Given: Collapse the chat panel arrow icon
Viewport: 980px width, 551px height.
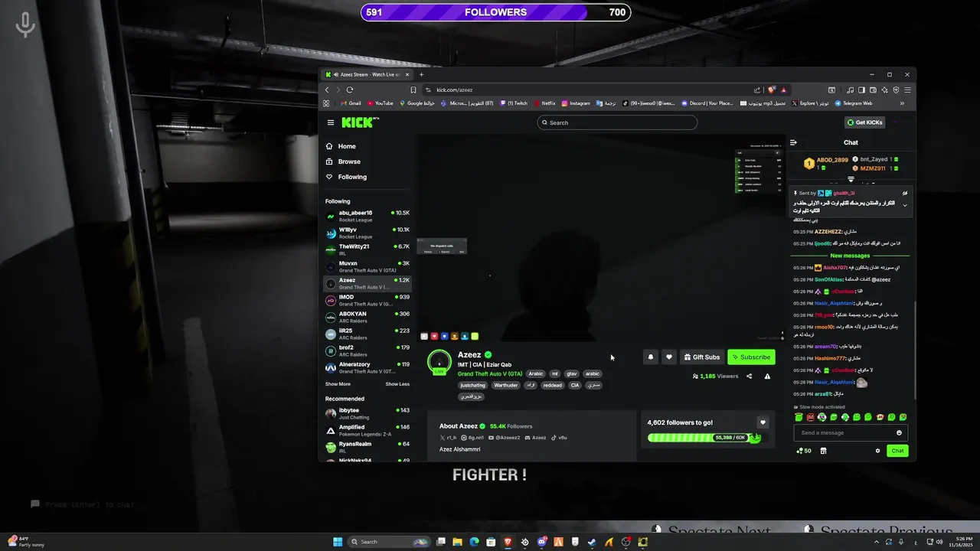Looking at the screenshot, I should pyautogui.click(x=793, y=142).
